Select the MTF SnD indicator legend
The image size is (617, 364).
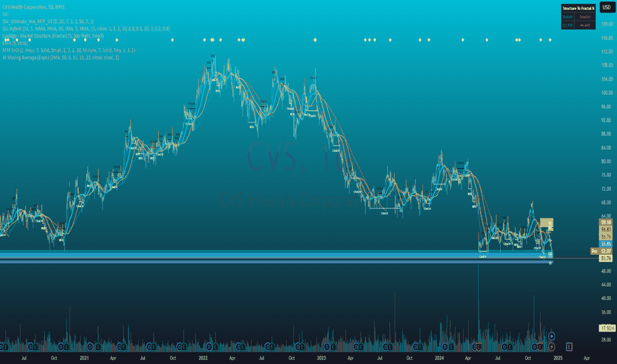[x=68, y=50]
